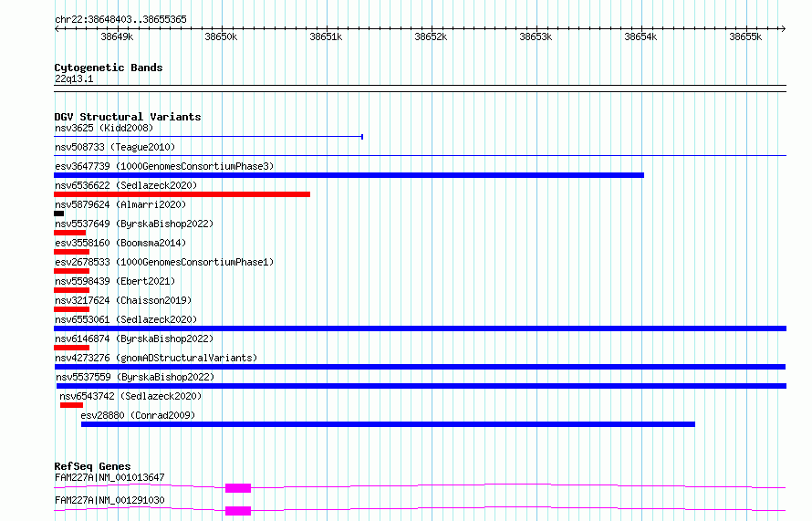Image resolution: width=812 pixels, height=521 pixels.
Task: Click the nsv3625 (Kidd2008) variant label
Action: point(104,128)
